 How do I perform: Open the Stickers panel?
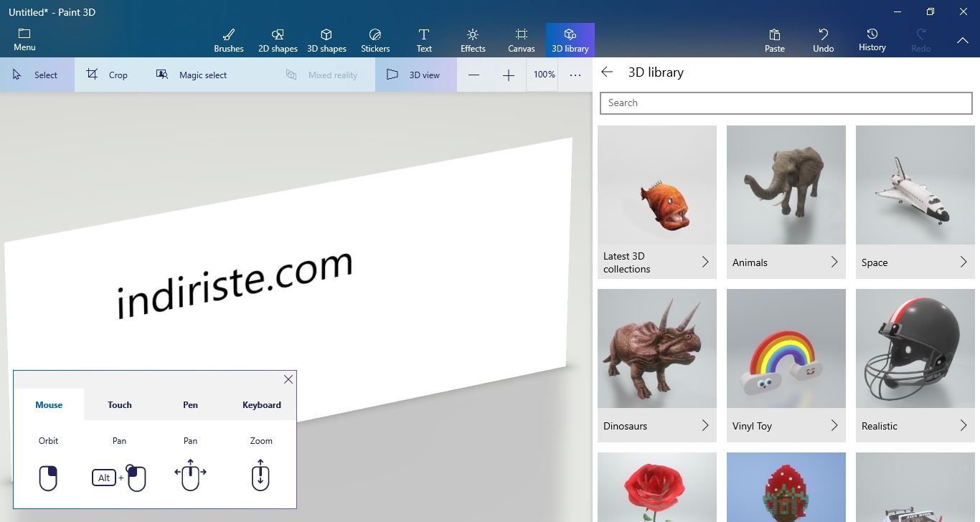[x=375, y=40]
